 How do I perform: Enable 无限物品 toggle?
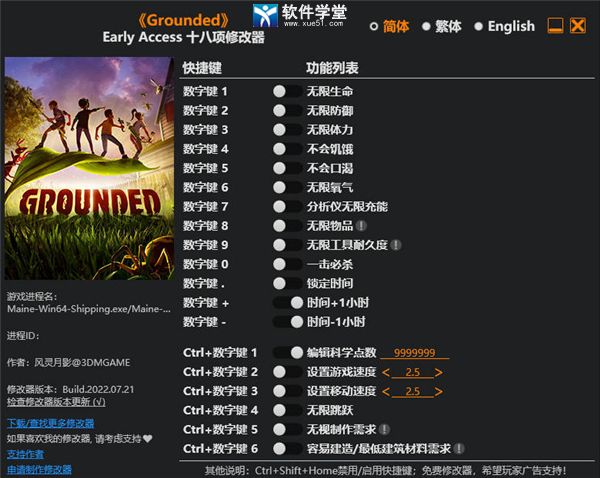coord(288,226)
